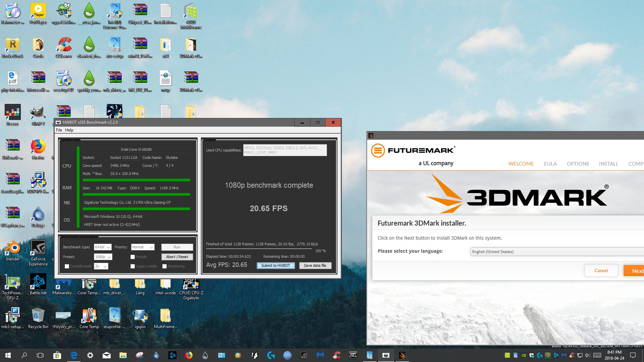The height and width of the screenshot is (362, 644).
Task: Click the Run benchmark button
Action: coord(177,247)
